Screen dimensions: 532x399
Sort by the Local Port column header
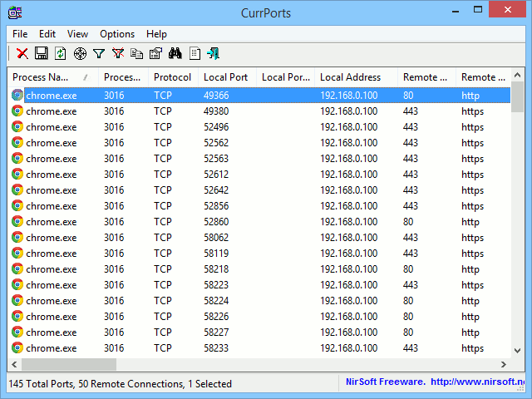coord(227,77)
